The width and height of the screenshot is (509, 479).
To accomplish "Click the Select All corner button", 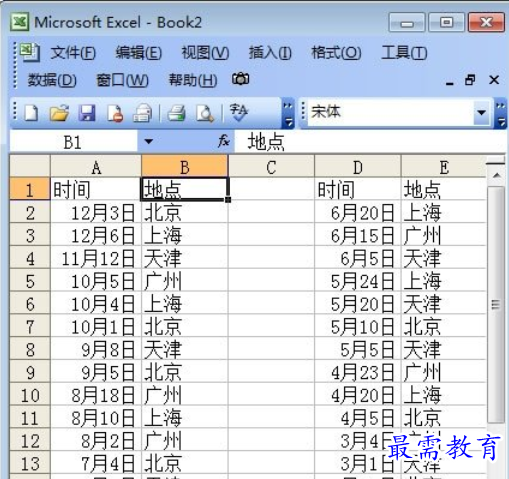I will [30, 166].
